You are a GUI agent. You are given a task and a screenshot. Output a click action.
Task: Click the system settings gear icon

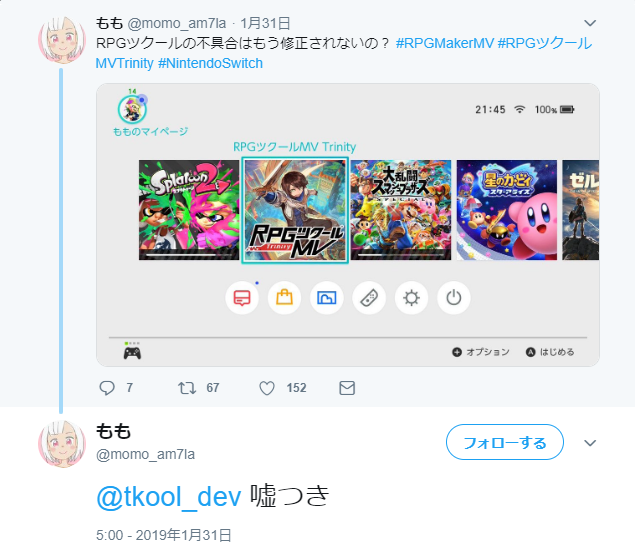click(x=411, y=298)
